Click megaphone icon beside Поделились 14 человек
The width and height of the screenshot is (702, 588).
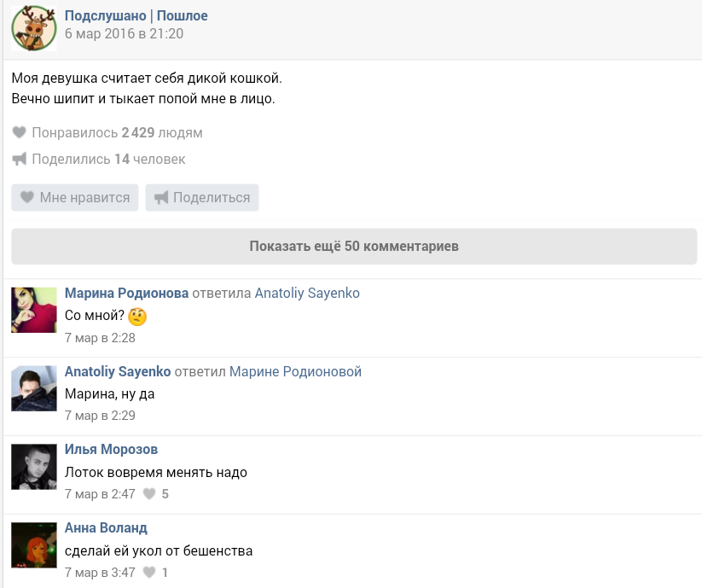click(x=20, y=159)
